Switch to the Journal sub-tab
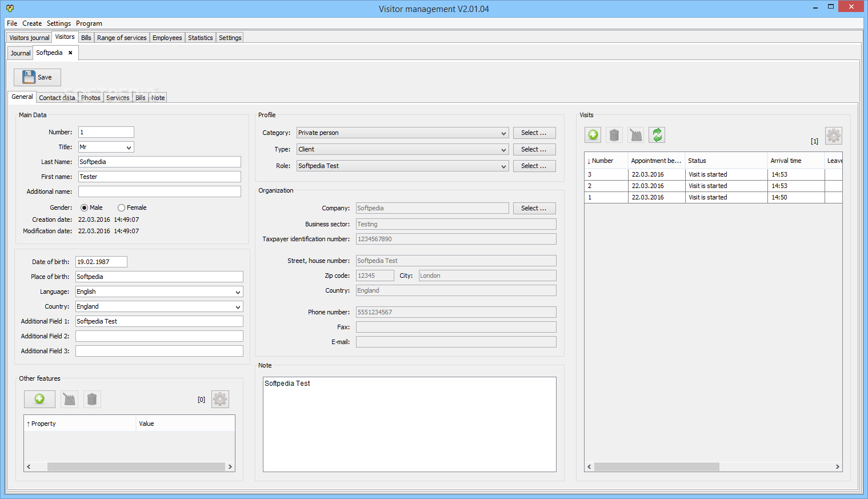This screenshot has width=868, height=499. pos(21,53)
